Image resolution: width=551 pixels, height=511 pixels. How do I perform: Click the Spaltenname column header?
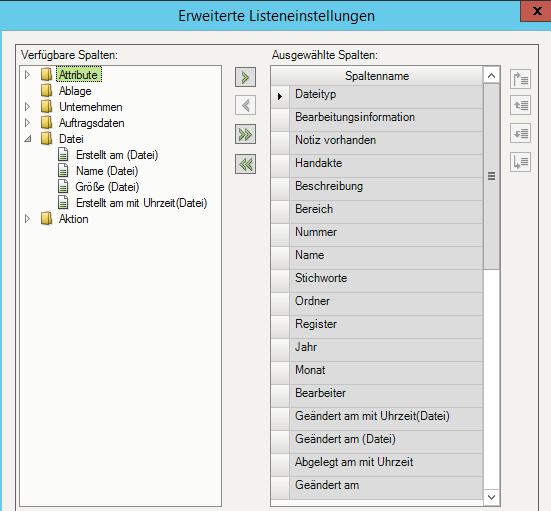377,76
